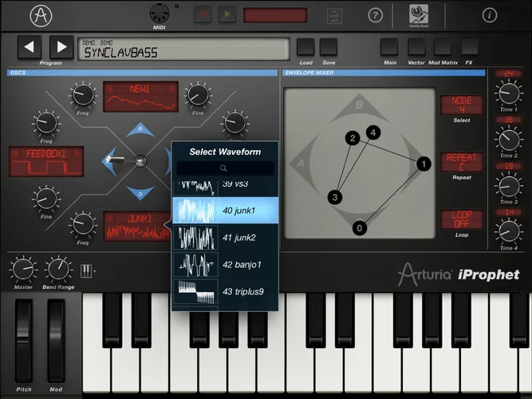
Task: Click the Mod wheel
Action: (x=56, y=341)
